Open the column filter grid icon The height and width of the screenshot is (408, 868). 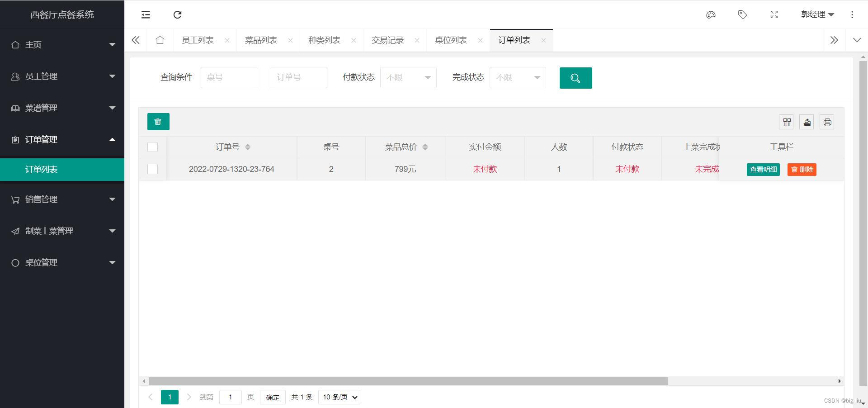[x=787, y=122]
